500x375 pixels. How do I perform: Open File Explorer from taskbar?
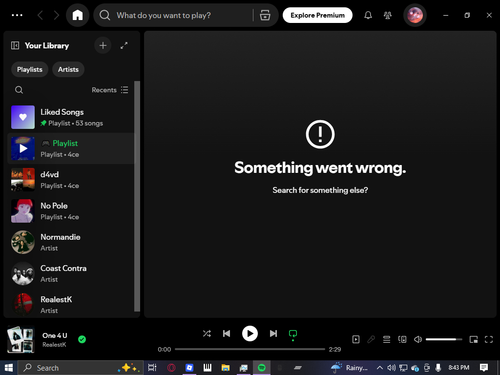(x=225, y=368)
